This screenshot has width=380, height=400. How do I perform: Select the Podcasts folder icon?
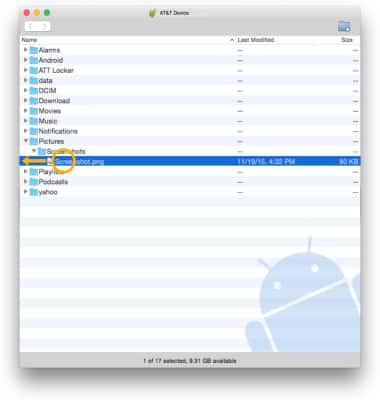[34, 182]
